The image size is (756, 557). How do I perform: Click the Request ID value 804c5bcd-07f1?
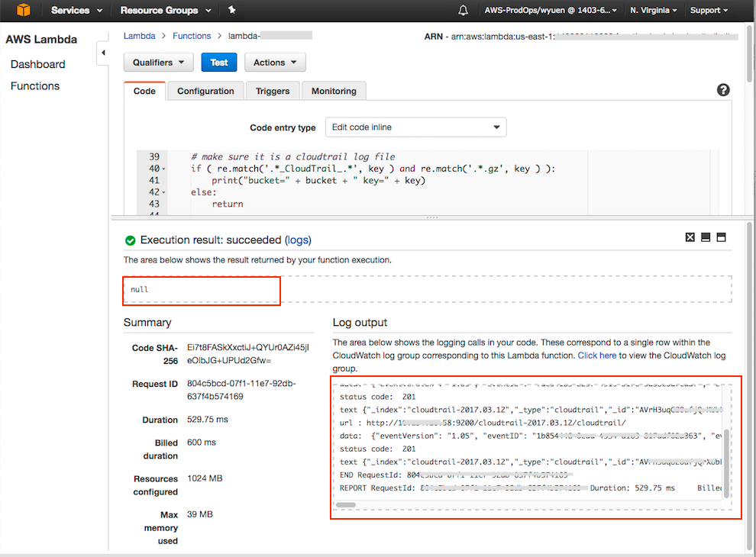pyautogui.click(x=241, y=390)
